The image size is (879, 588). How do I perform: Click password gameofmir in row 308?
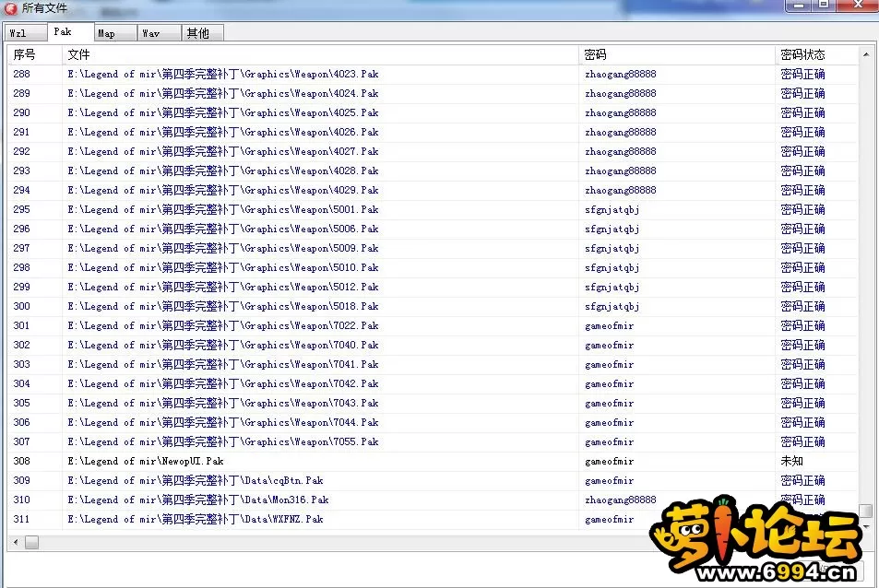pos(609,462)
